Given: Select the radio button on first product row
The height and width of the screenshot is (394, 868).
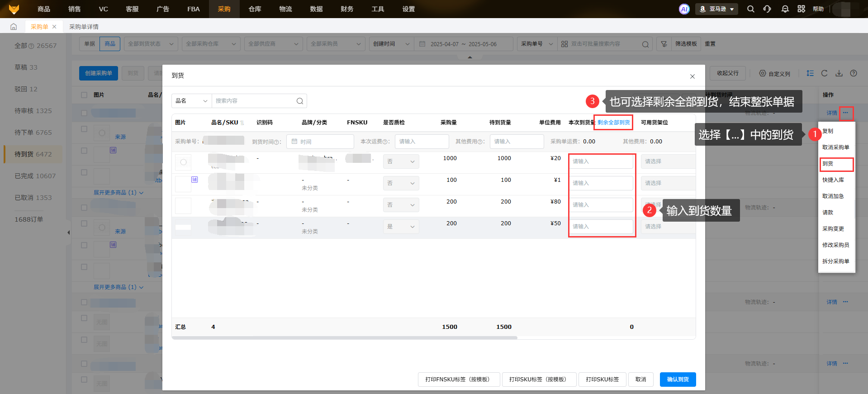Looking at the screenshot, I should (183, 162).
